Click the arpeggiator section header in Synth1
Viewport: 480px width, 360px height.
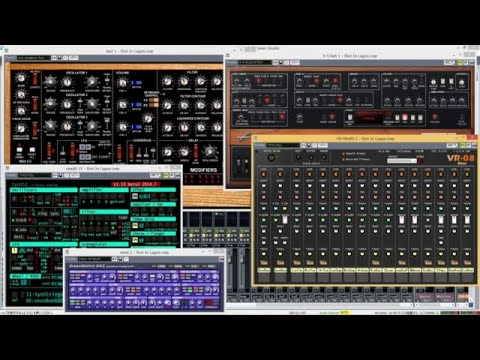(104, 244)
